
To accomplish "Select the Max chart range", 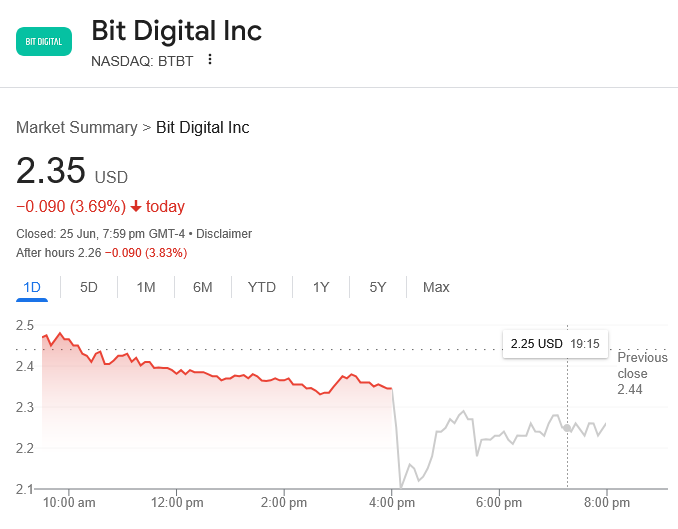I will click(436, 288).
